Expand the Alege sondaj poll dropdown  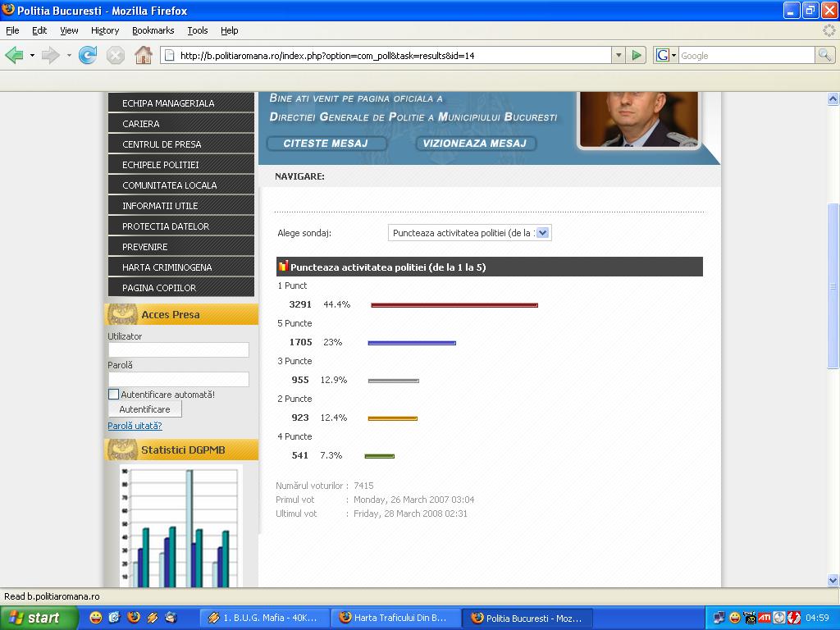coord(542,233)
